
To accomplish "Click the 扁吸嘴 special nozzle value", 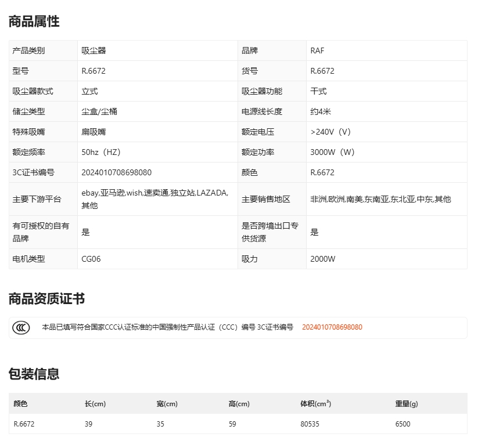I will 94,132.
